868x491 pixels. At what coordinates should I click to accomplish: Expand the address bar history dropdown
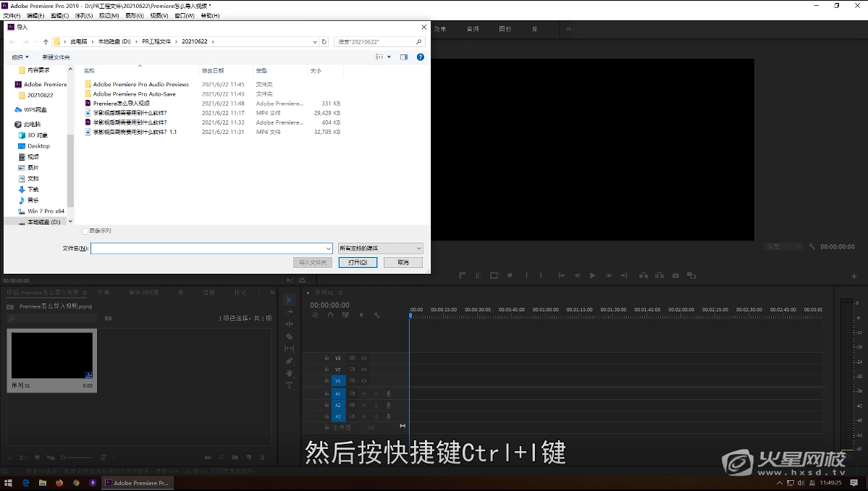(x=315, y=41)
